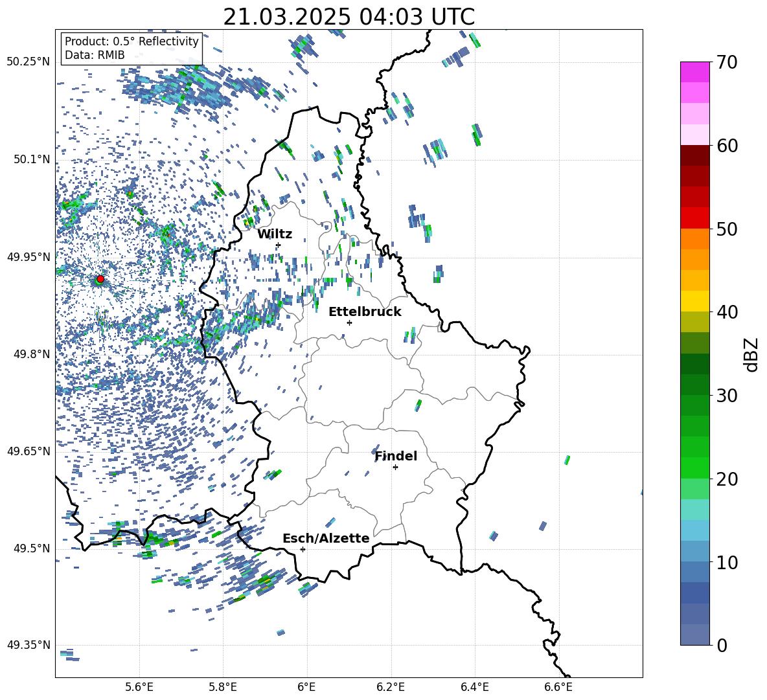Click the title timestamp 21.03.2025 04:03 UTC

pyautogui.click(x=349, y=17)
